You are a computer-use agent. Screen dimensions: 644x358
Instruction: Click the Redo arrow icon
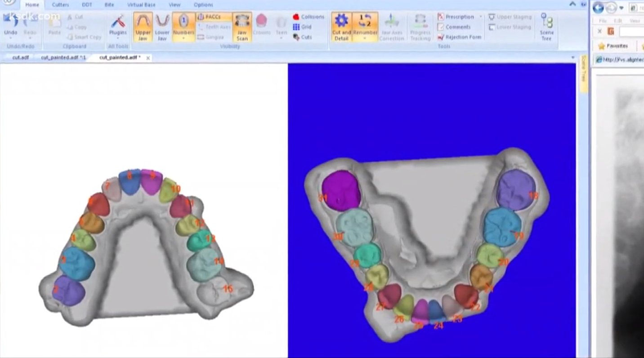(x=30, y=21)
